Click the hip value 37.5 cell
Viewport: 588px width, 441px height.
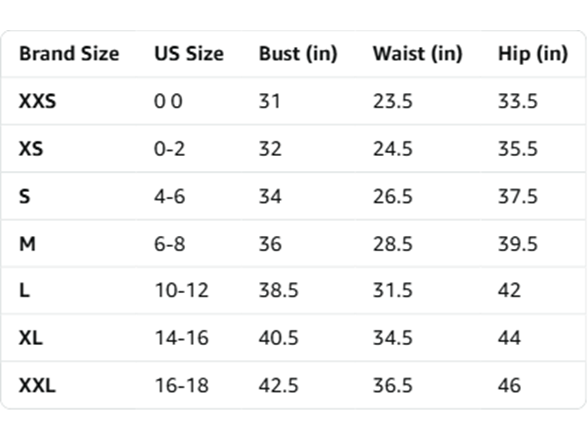point(518,196)
